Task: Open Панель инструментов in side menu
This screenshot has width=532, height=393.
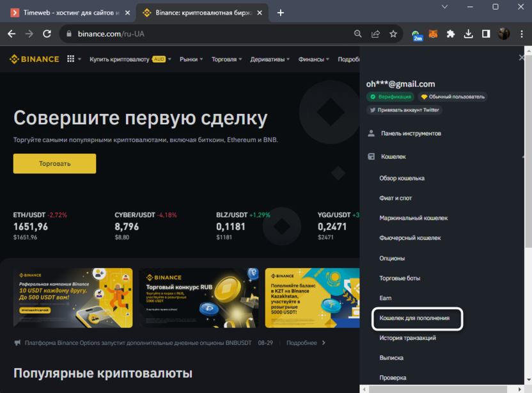Action: coord(411,133)
